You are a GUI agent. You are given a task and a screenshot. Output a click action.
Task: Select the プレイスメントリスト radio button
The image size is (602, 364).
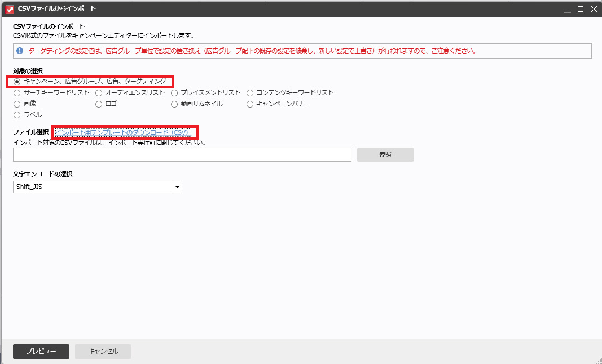click(x=174, y=93)
